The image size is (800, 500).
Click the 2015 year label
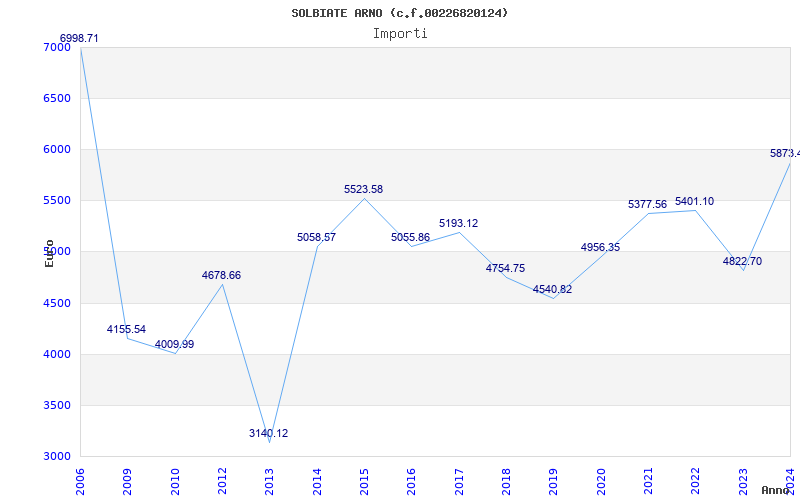pos(364,482)
